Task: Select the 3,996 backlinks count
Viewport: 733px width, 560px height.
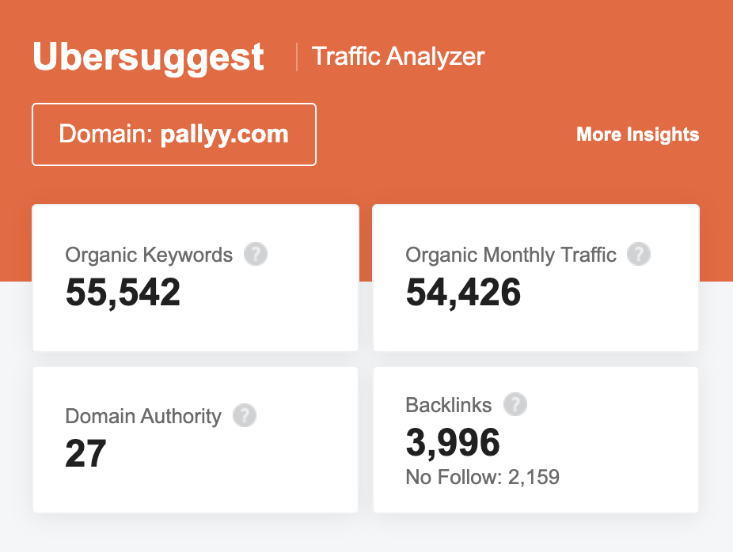Action: pos(453,443)
